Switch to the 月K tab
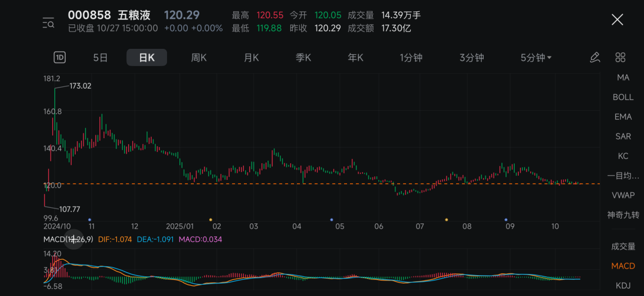The height and width of the screenshot is (296, 644). click(251, 58)
